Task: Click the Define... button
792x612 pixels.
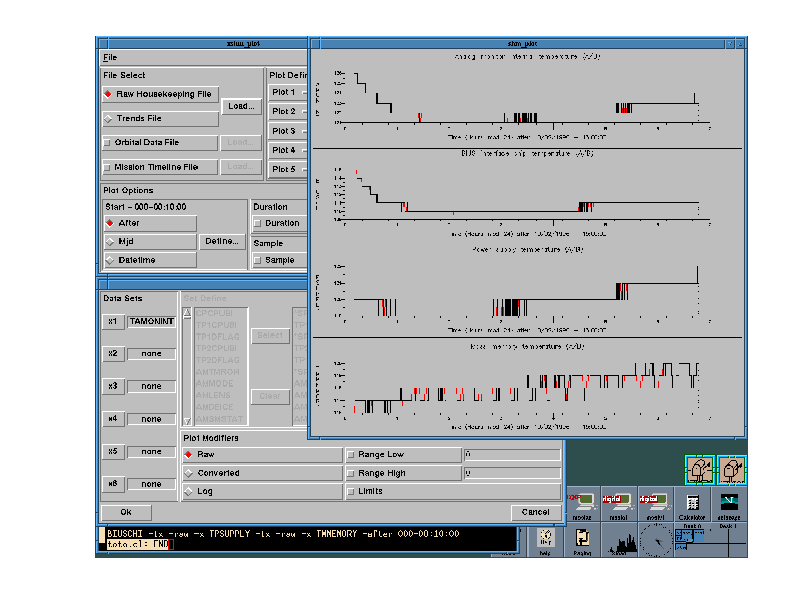Action: pos(222,241)
